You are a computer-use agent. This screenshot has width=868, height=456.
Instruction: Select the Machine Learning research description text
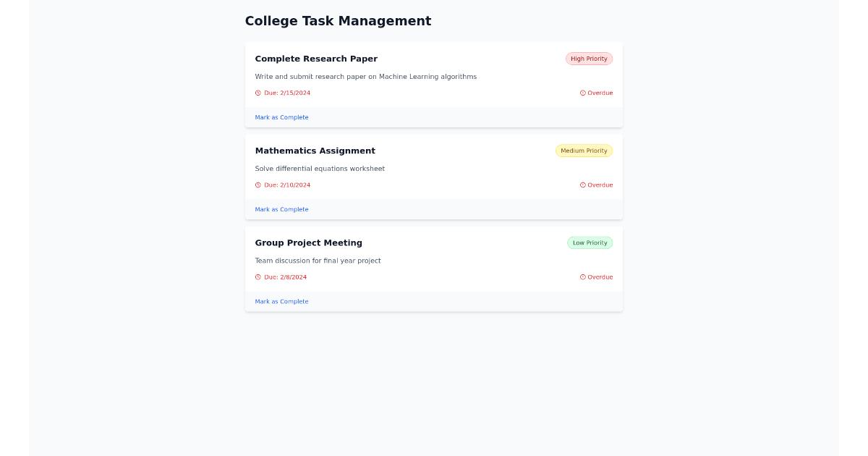(366, 76)
